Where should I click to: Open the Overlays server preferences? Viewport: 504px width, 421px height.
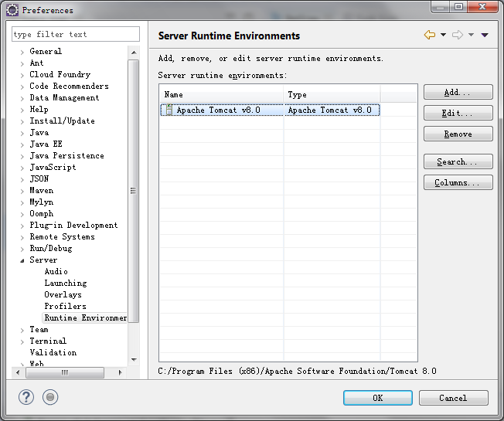click(x=63, y=294)
